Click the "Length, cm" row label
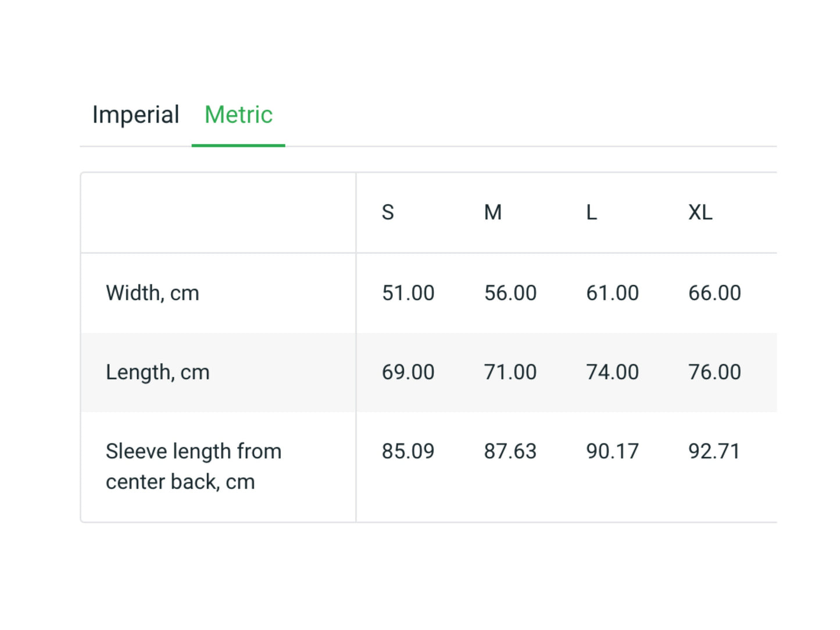Image resolution: width=840 pixels, height=630 pixels. pos(158,372)
